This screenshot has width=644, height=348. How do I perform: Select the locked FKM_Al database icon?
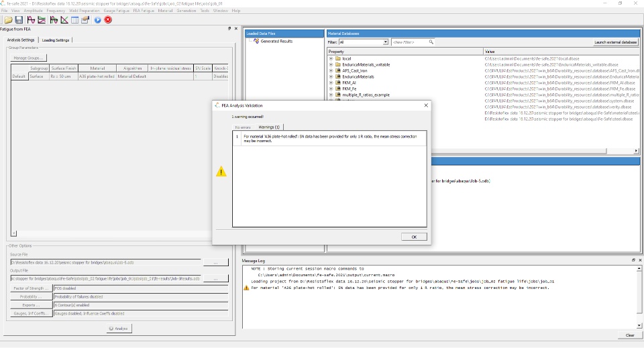338,82
